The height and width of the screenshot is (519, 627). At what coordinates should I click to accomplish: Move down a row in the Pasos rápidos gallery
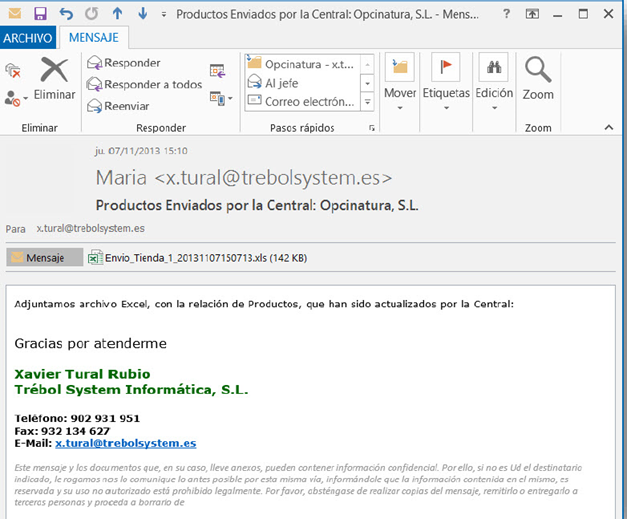click(367, 83)
